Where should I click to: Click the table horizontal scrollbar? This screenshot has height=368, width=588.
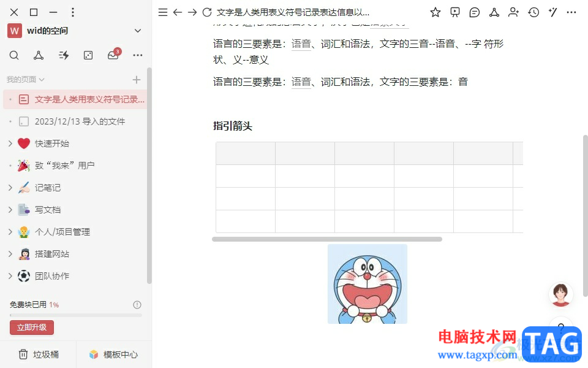pyautogui.click(x=327, y=239)
